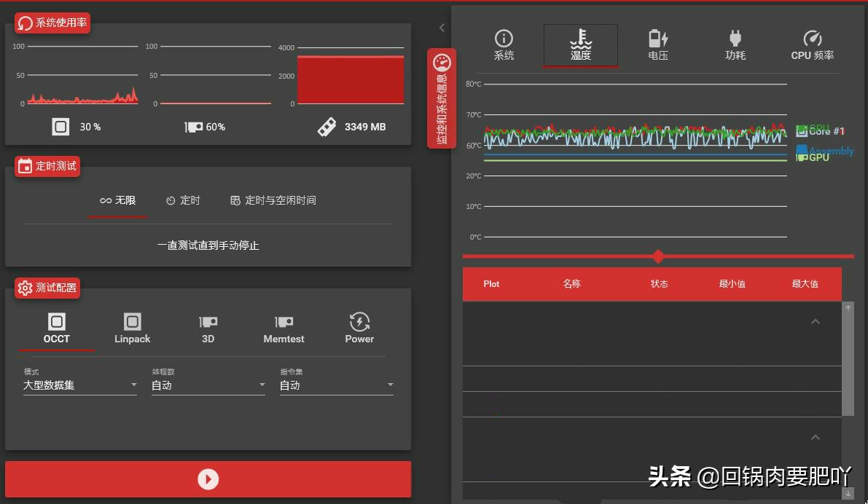The height and width of the screenshot is (504, 868).
Task: Open the 指令集 自动 dropdown
Action: click(x=335, y=384)
